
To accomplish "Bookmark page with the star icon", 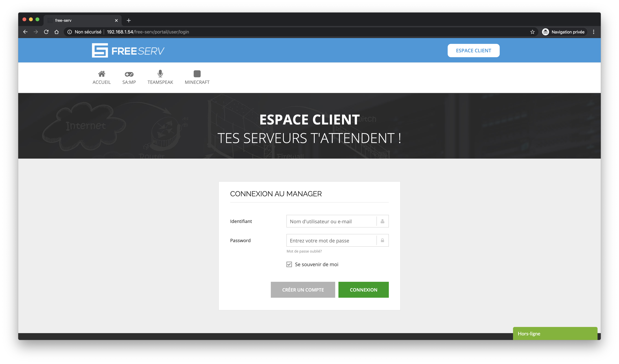I will pyautogui.click(x=532, y=32).
